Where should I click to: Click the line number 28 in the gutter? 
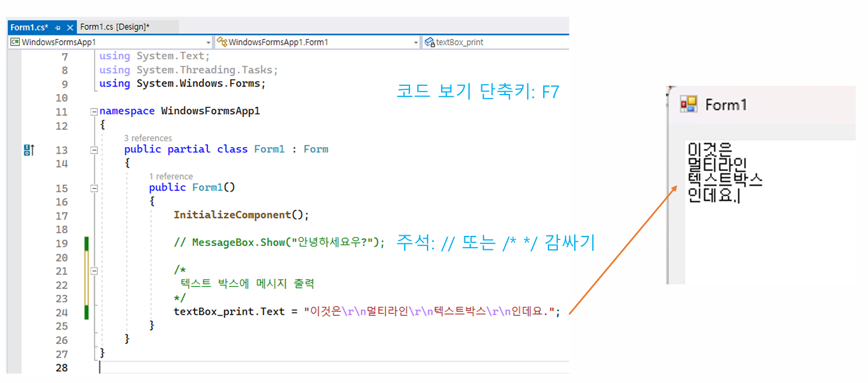(61, 368)
